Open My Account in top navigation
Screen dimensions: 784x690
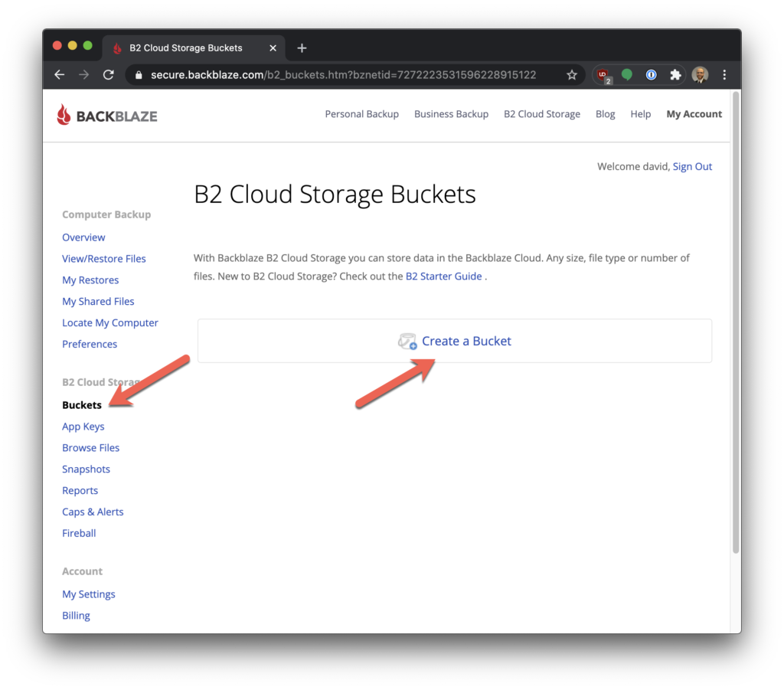coord(694,114)
